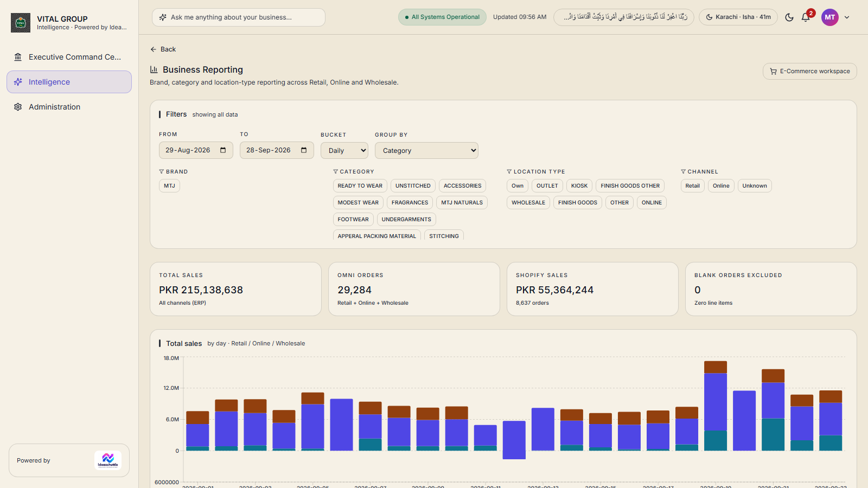Screen dimensions: 868x488
Task: Select the OUTLET location type chip
Action: [547, 186]
